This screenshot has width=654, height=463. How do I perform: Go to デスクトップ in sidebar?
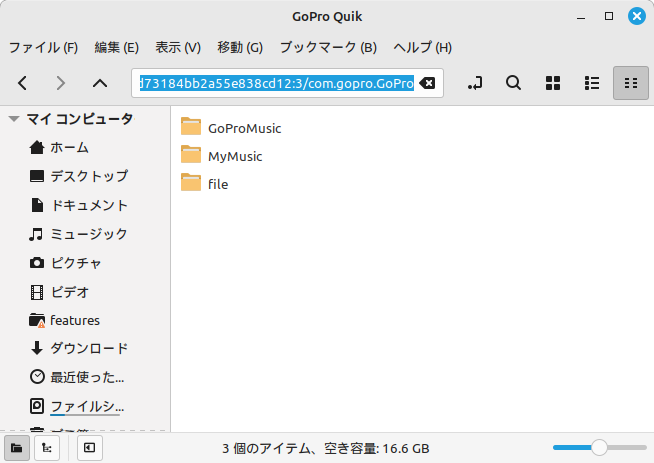point(89,176)
